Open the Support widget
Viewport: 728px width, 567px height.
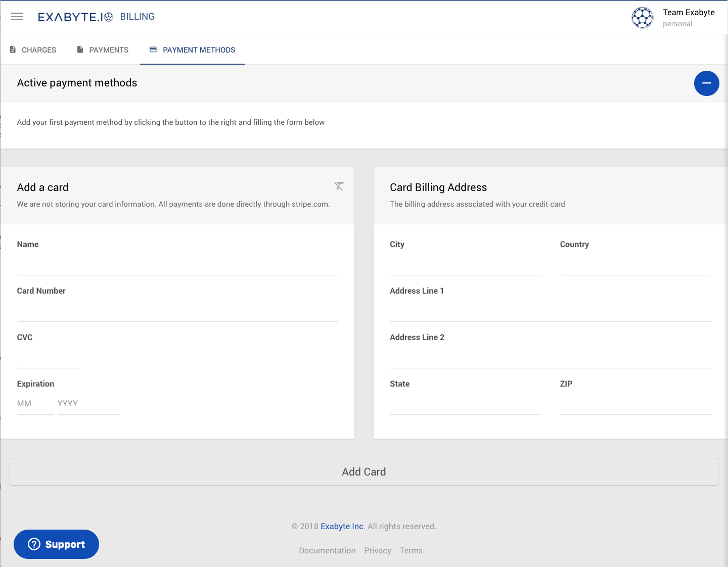tap(56, 544)
